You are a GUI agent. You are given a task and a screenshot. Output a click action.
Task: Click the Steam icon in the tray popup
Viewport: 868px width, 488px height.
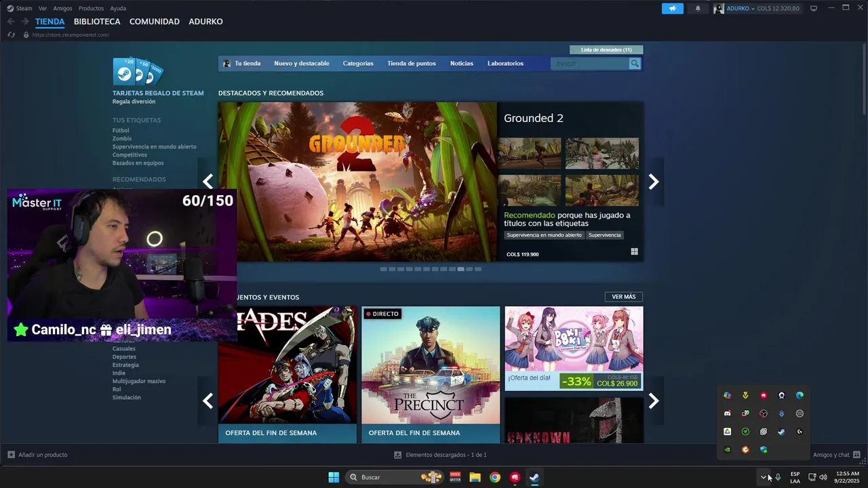pyautogui.click(x=781, y=432)
